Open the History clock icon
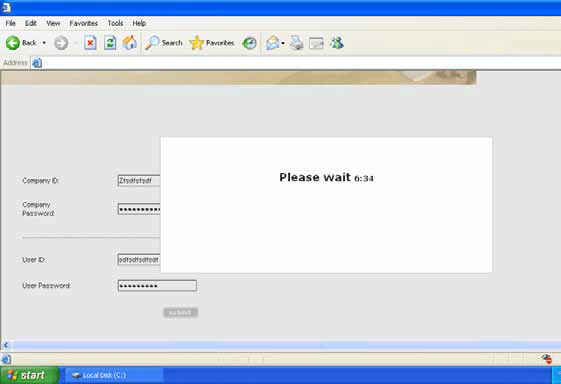This screenshot has height=384, width=561. point(249,43)
